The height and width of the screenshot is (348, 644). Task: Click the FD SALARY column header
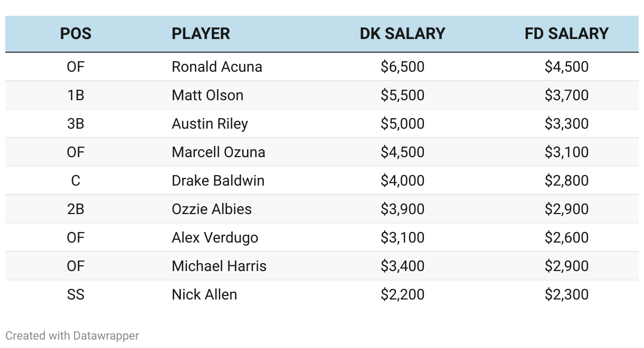coord(566,34)
